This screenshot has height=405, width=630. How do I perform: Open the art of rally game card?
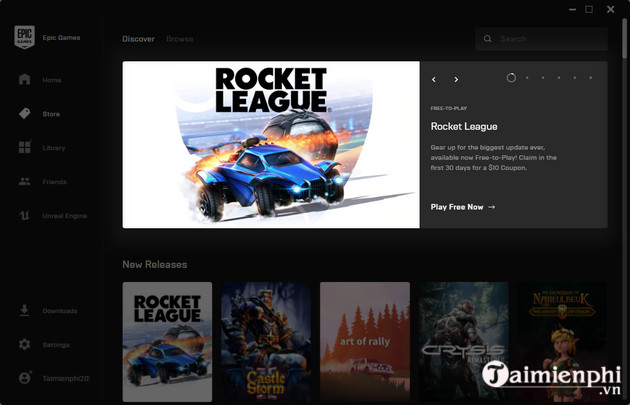[x=365, y=342]
